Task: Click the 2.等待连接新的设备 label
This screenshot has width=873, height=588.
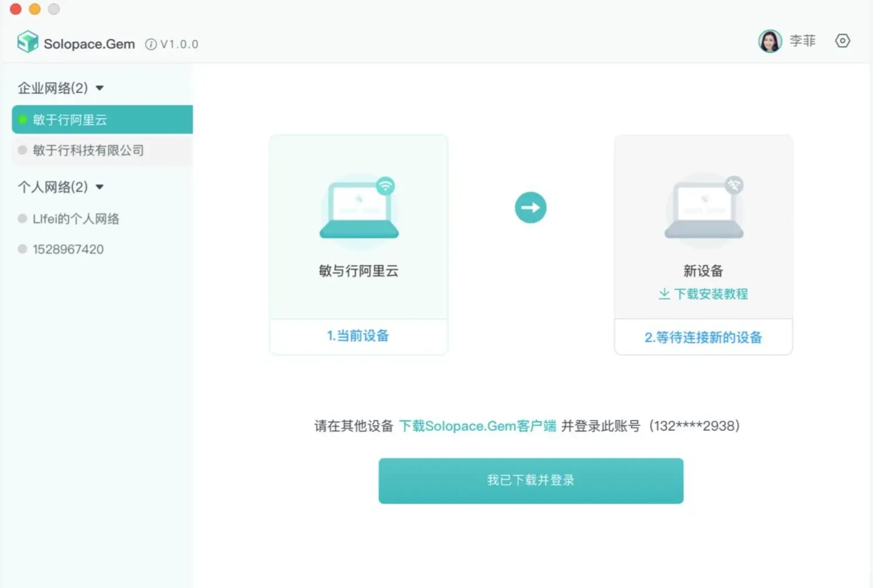Action: (703, 337)
